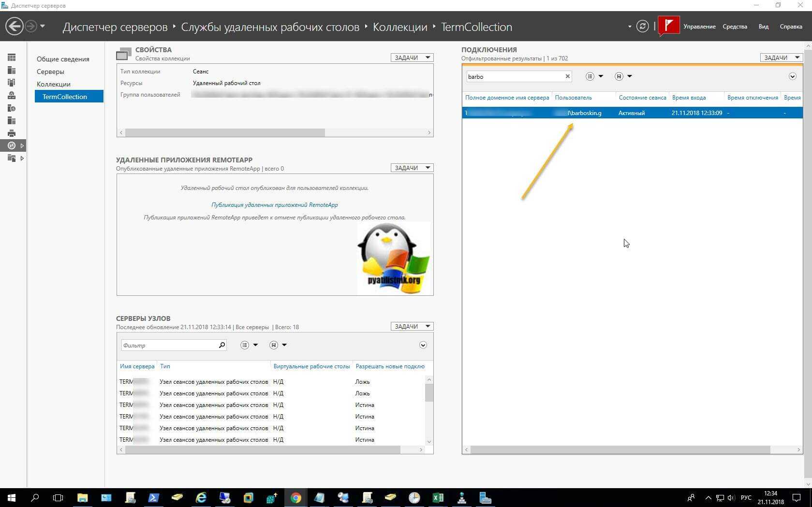Click the Фильтр input in host servers
The height and width of the screenshot is (507, 812).
[x=169, y=345]
